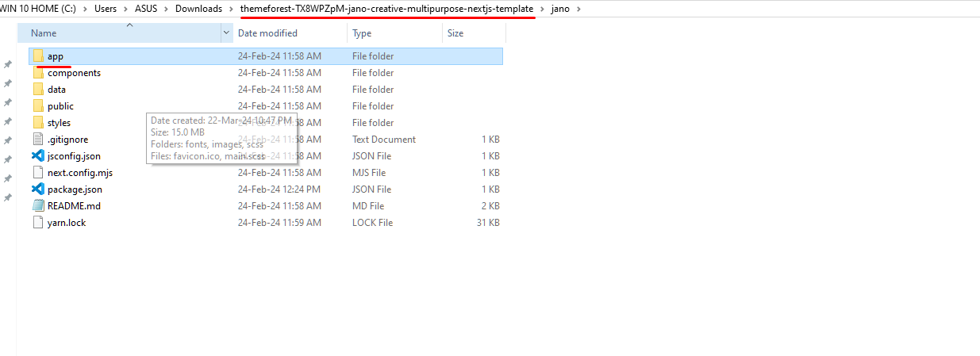Expand the breadcrumb chevron after jano
This screenshot has height=356, width=980.
tap(578, 9)
